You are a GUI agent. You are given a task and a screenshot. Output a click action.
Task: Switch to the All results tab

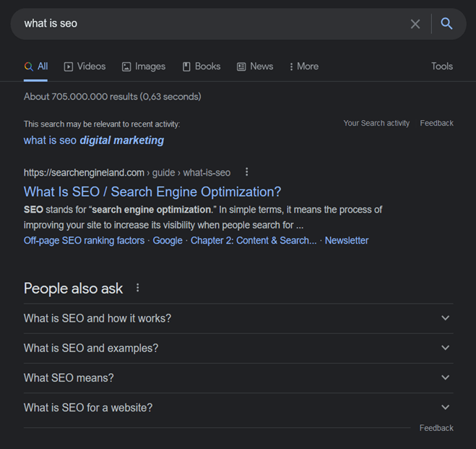click(x=36, y=67)
